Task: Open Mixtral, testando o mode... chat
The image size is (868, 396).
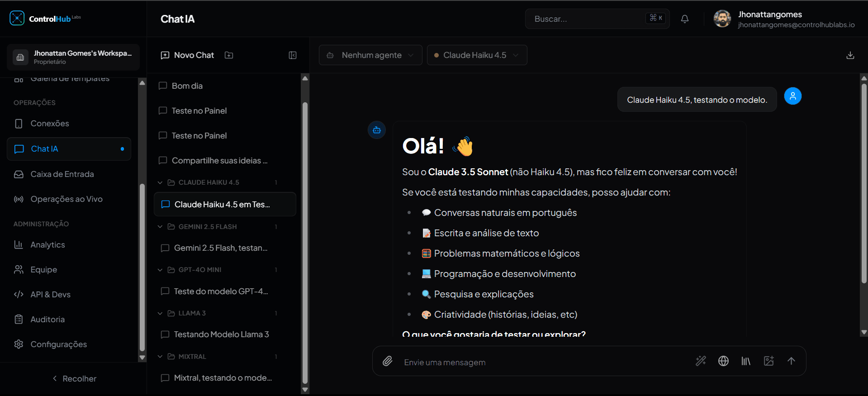Action: (225, 378)
